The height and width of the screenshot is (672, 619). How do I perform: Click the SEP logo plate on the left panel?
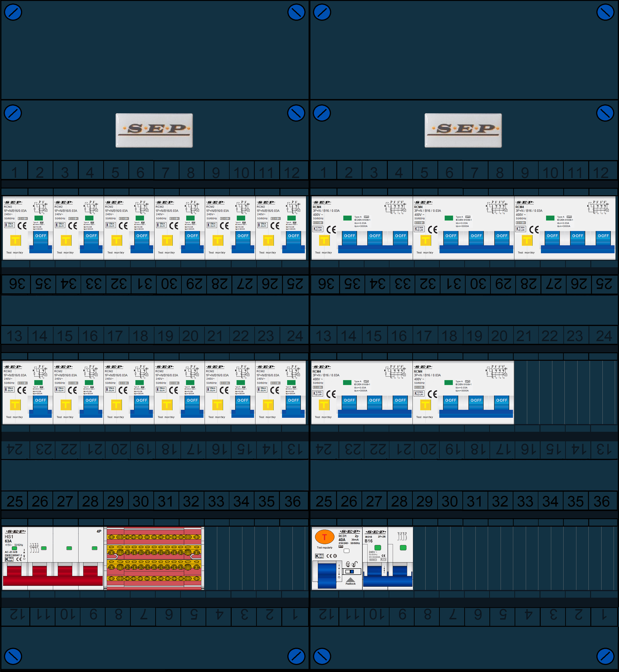154,130
